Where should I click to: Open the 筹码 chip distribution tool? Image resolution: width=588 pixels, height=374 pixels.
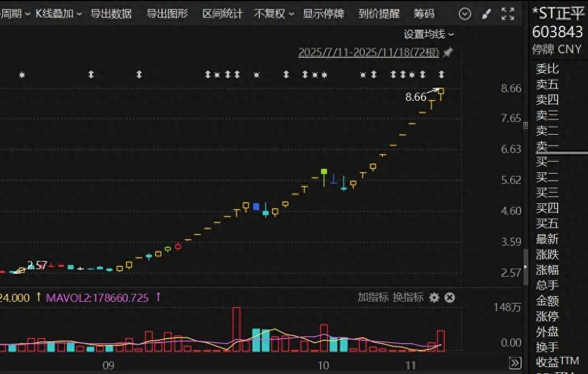[424, 13]
